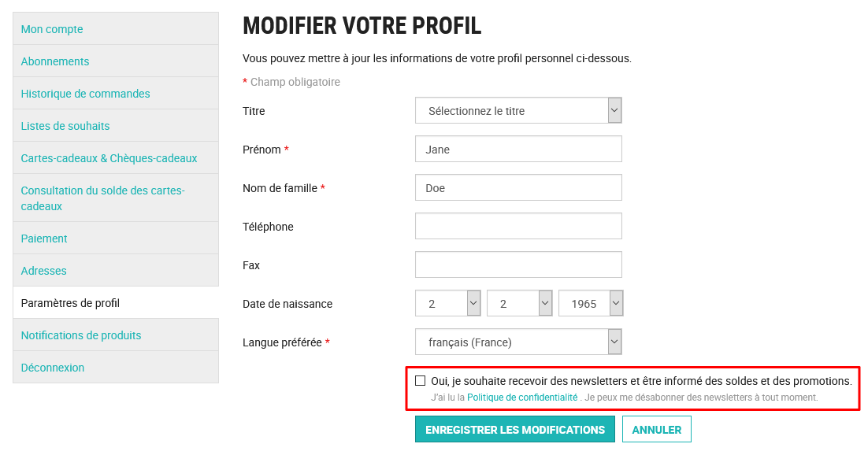
Task: Open 'Historique de commandes'
Action: click(x=85, y=93)
